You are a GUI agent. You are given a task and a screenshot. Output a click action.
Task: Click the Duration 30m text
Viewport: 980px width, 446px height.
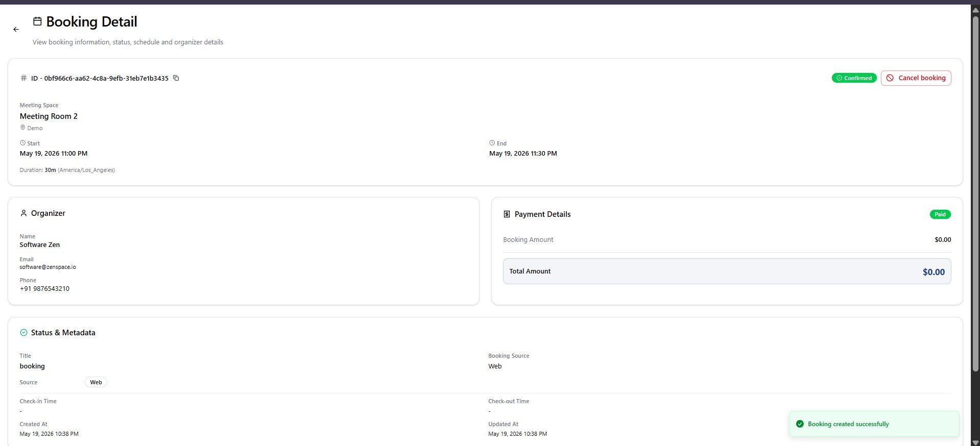[38, 170]
